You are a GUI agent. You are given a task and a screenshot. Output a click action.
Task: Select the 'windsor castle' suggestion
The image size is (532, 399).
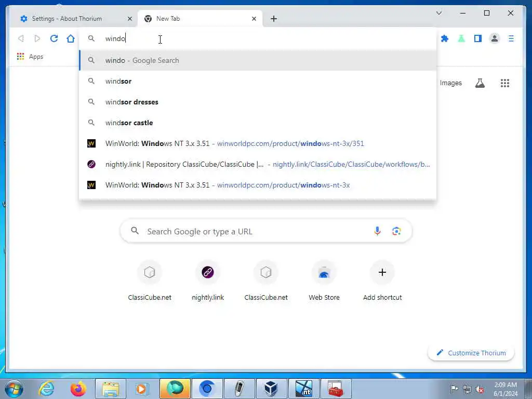point(258,123)
